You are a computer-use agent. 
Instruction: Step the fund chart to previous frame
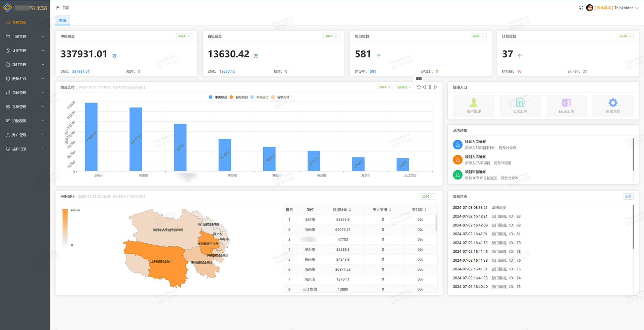(424, 87)
